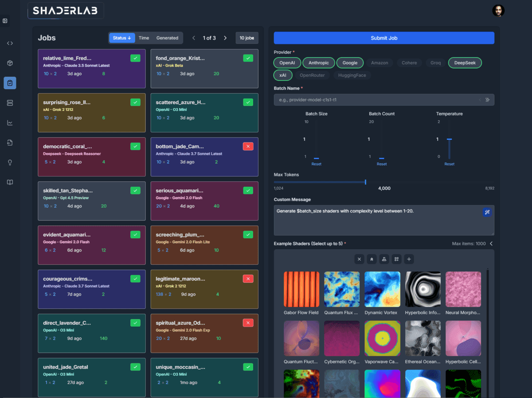532x398 pixels.
Task: Select the Gabor Flow Field shader thumbnail
Action: [301, 289]
